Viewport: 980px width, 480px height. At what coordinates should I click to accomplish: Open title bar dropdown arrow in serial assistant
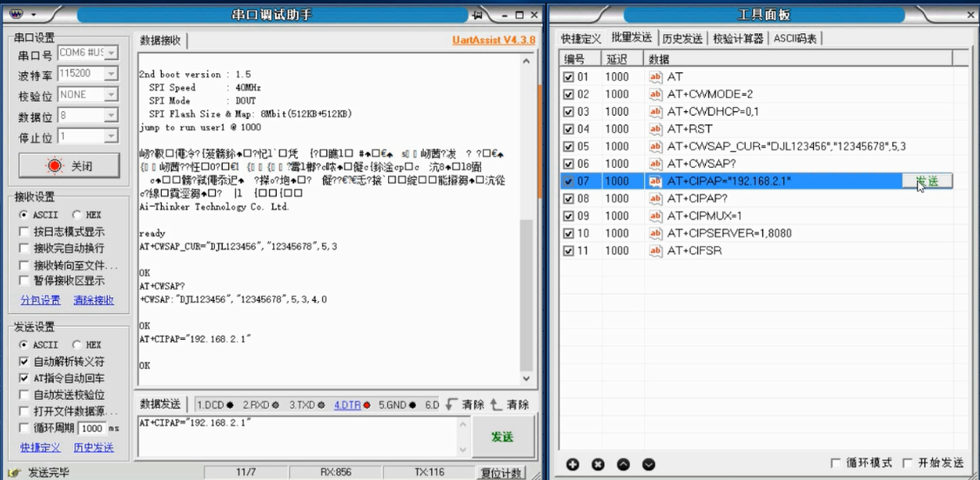tap(33, 15)
